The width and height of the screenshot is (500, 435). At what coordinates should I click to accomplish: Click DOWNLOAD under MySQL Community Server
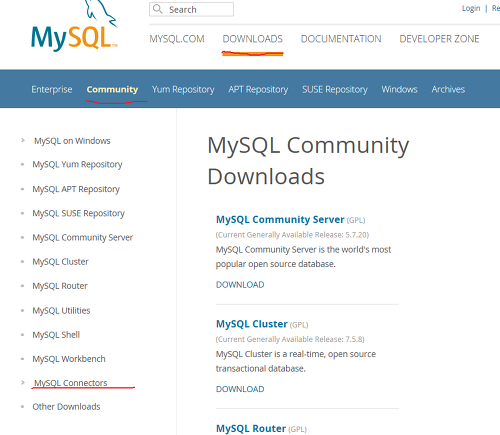(x=240, y=285)
